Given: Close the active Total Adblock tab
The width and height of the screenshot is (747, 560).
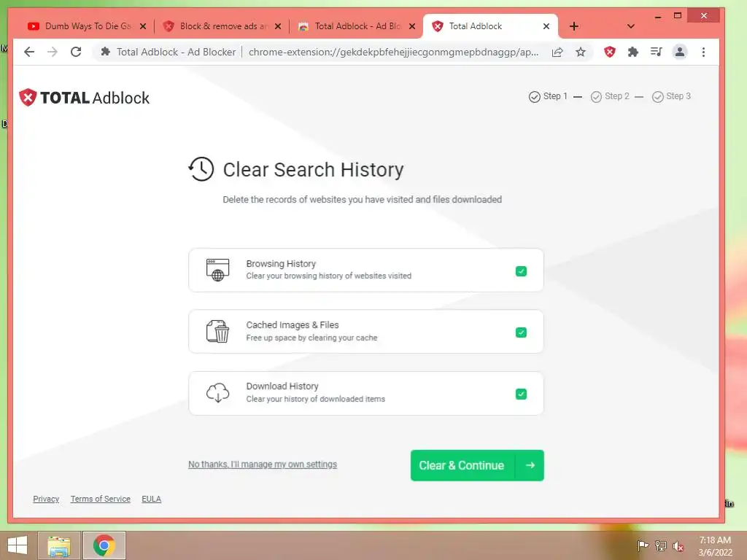Looking at the screenshot, I should coord(546,26).
